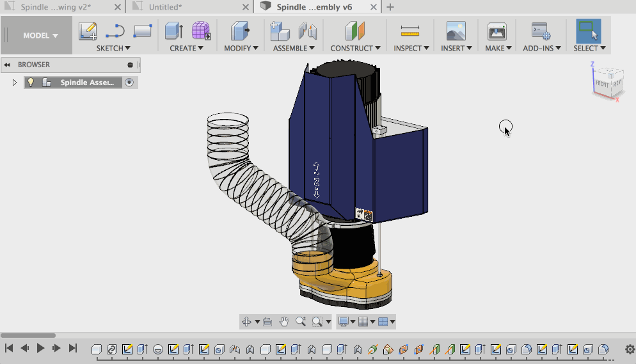Toggle the Spindle Assembly activate radio button
The width and height of the screenshot is (636, 364).
[130, 83]
